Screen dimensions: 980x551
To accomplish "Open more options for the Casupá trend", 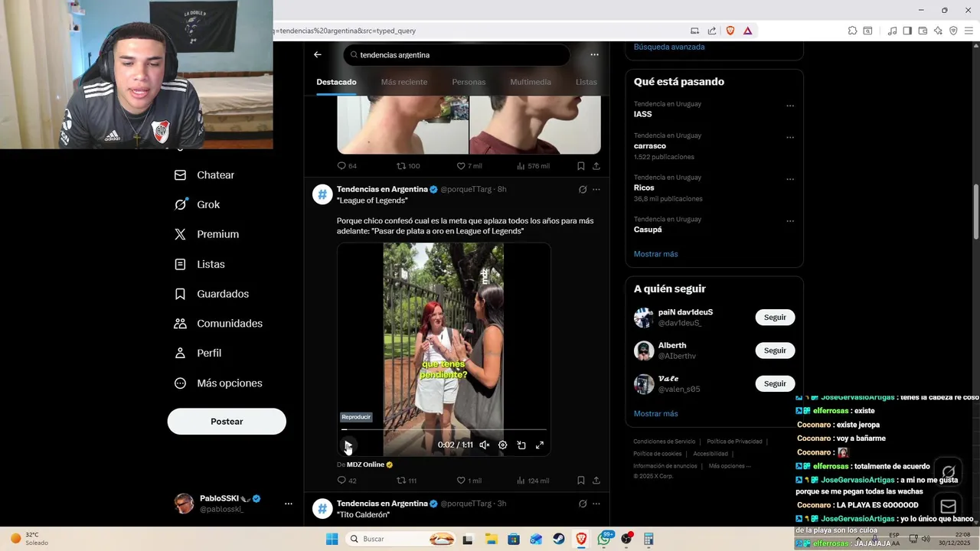I will pyautogui.click(x=790, y=221).
